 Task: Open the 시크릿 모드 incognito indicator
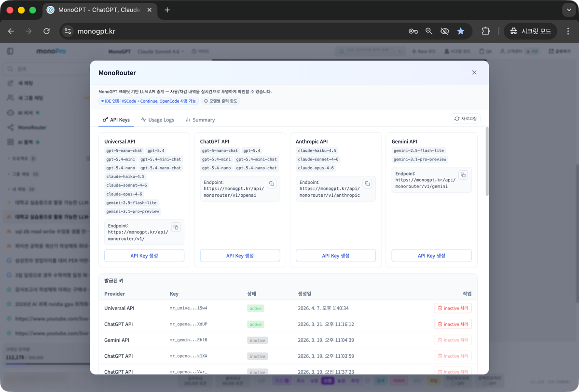tap(531, 31)
